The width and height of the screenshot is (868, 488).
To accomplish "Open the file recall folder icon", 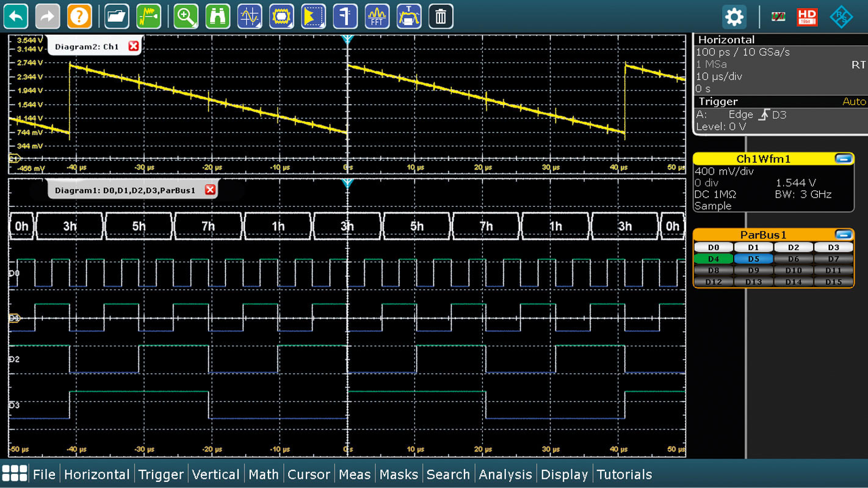I will point(116,16).
